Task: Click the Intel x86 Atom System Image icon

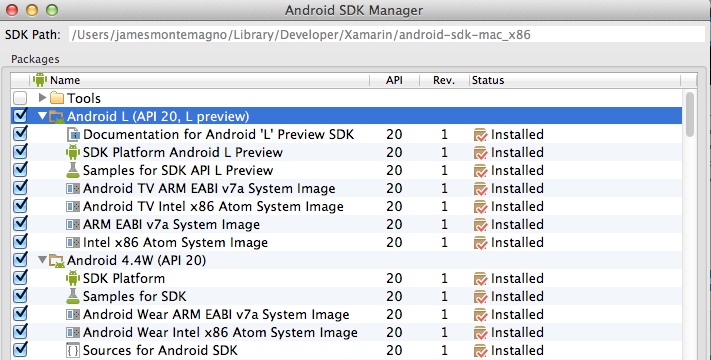Action: click(x=73, y=243)
